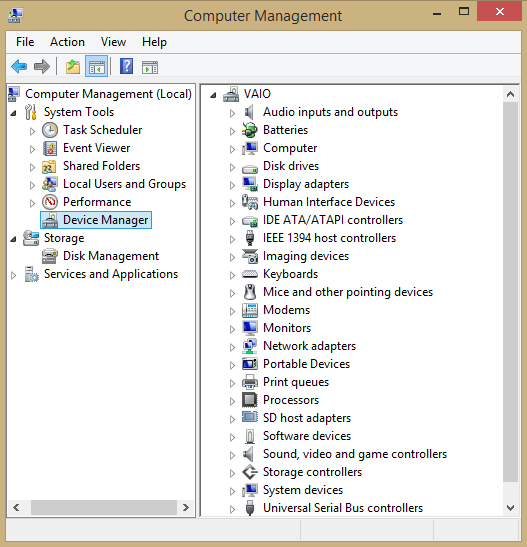Expand Services and Applications node

click(14, 276)
